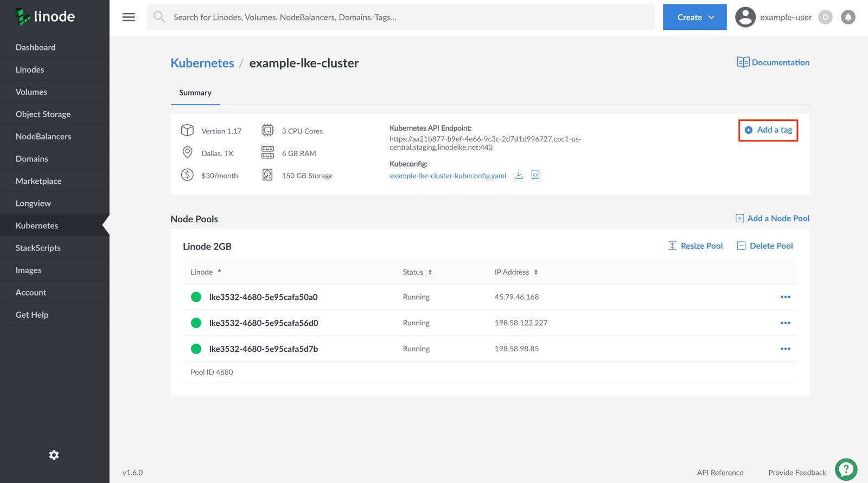Viewport: 868px width, 483px height.
Task: Open the example-user profile avatar
Action: pyautogui.click(x=745, y=17)
